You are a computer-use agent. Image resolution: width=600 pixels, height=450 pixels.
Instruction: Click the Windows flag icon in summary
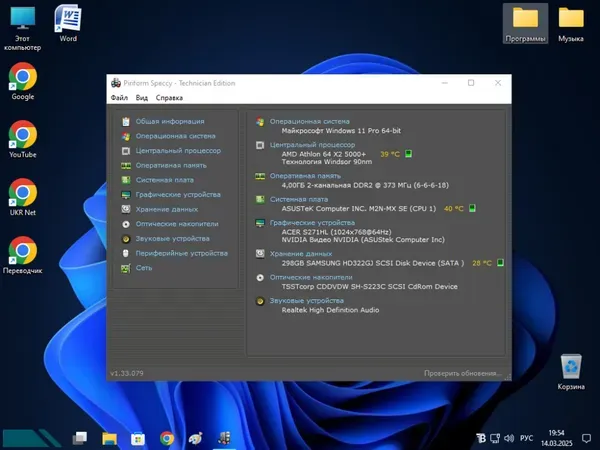click(260, 122)
